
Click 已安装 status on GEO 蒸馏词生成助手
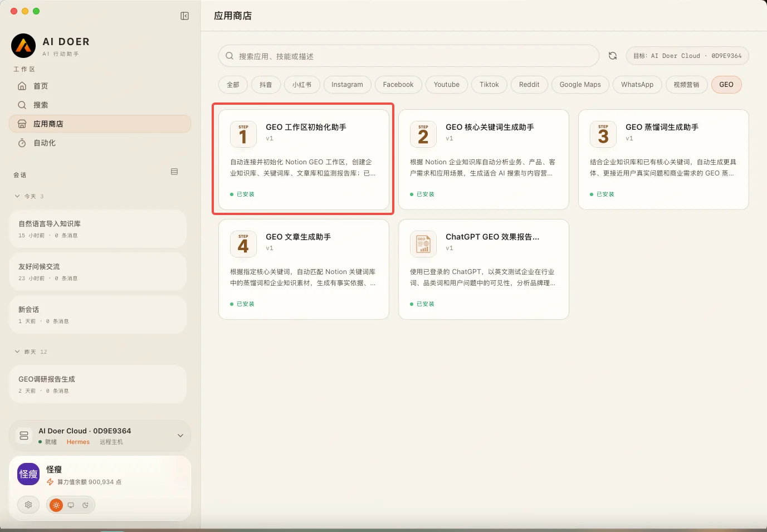pyautogui.click(x=602, y=194)
